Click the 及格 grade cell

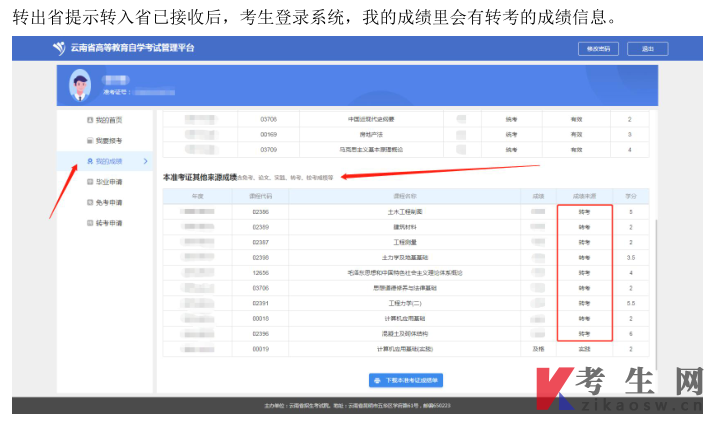pyautogui.click(x=538, y=349)
